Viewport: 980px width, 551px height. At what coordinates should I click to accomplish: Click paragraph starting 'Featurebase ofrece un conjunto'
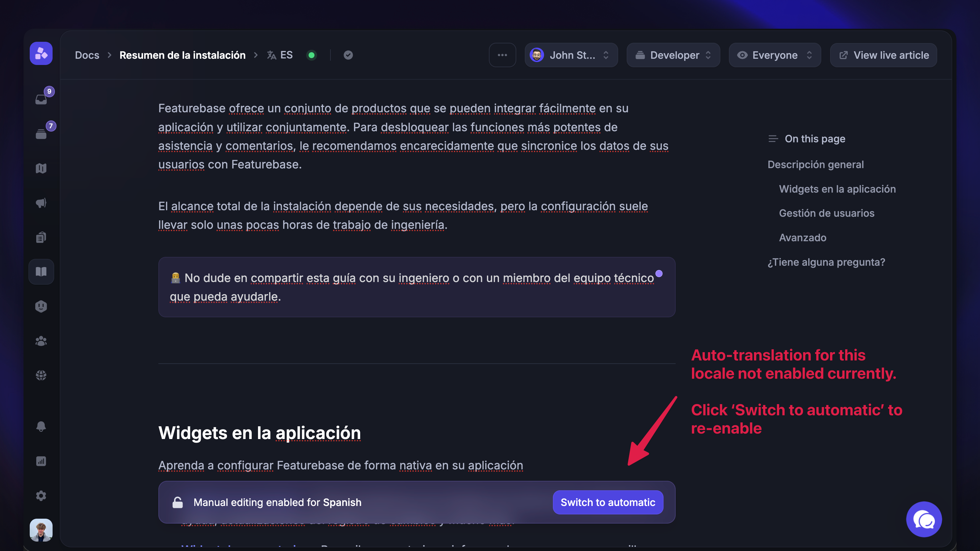[x=413, y=136]
